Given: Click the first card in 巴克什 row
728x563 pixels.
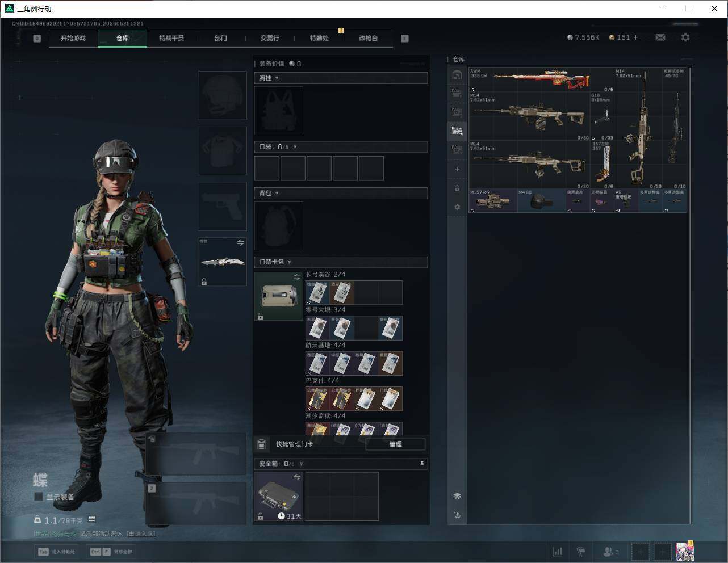Looking at the screenshot, I should pyautogui.click(x=317, y=399).
